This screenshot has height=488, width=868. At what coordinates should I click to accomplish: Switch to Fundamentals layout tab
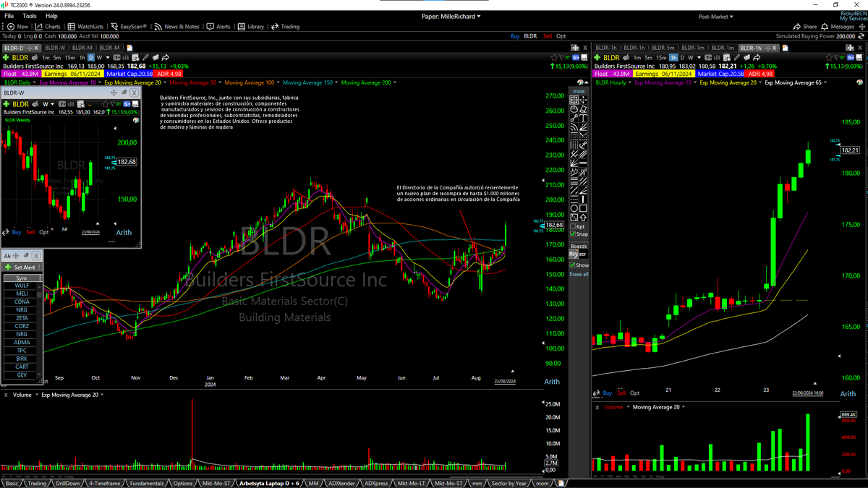click(x=147, y=483)
